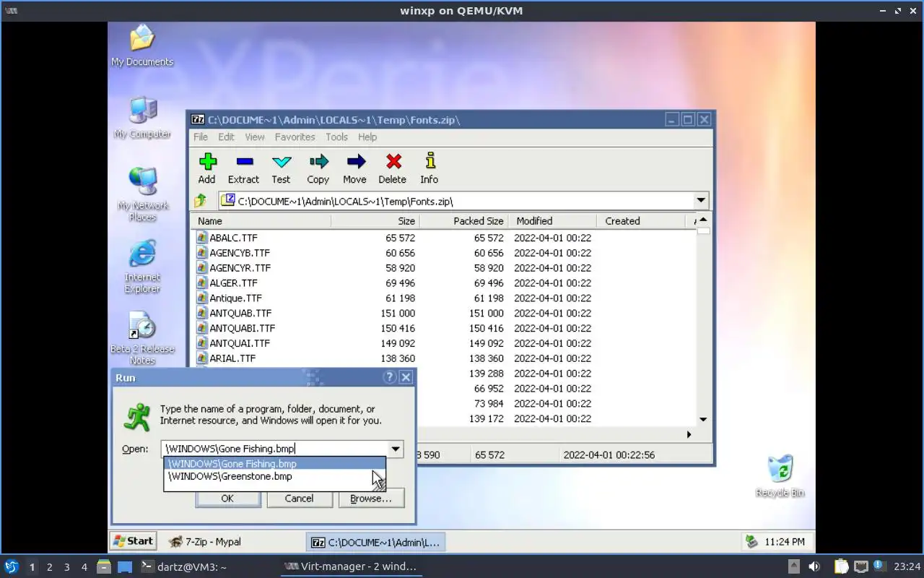Select the ANTQUABI.TTF file row
This screenshot has height=578, width=924.
(443, 328)
